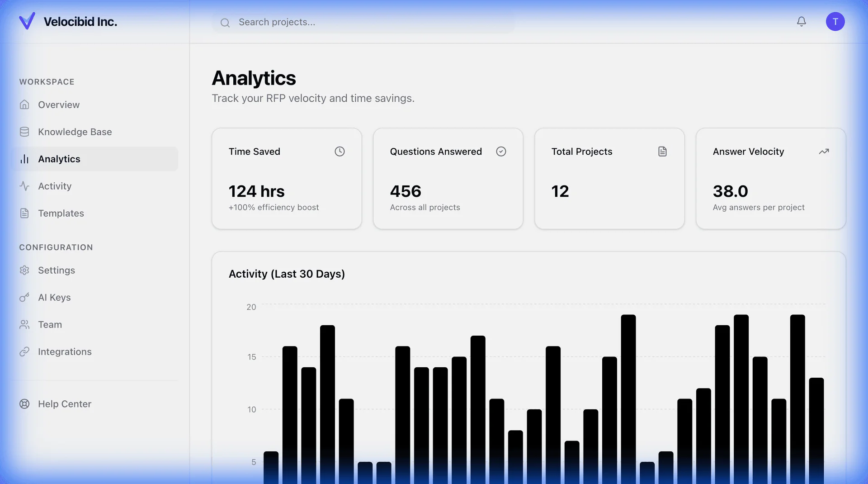Screen dimensions: 868x484
Task: Click the Velocibid logo icon
Action: (27, 21)
